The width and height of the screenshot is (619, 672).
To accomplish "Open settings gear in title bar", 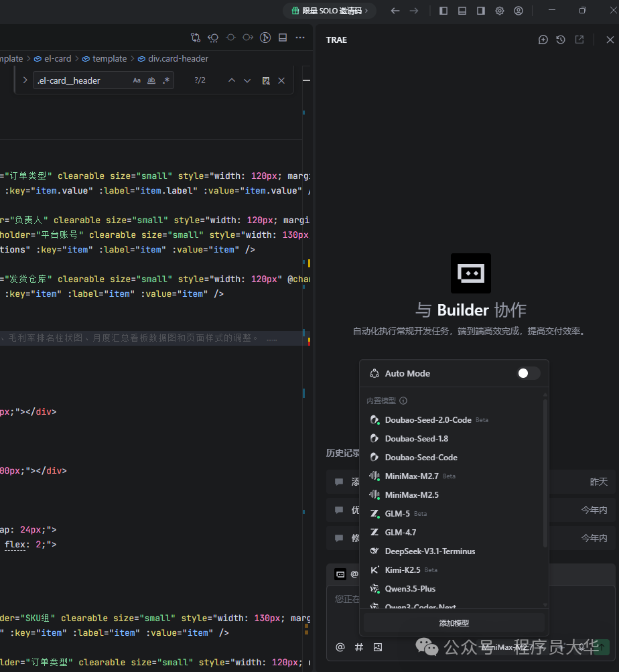I will point(500,11).
